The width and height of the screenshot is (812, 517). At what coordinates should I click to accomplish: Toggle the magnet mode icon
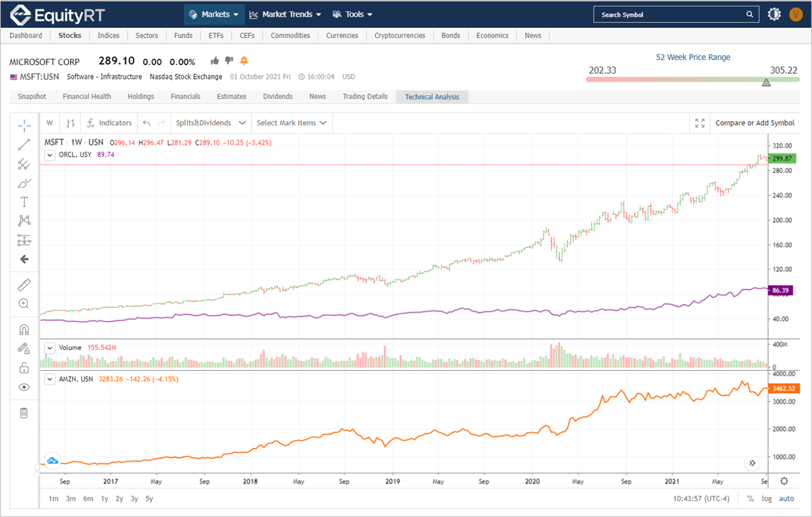tap(24, 329)
